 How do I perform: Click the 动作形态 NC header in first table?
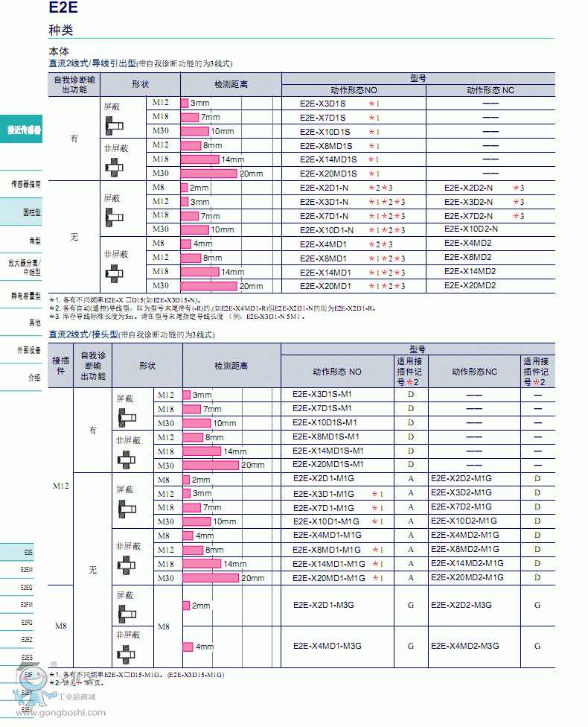pyautogui.click(x=490, y=90)
